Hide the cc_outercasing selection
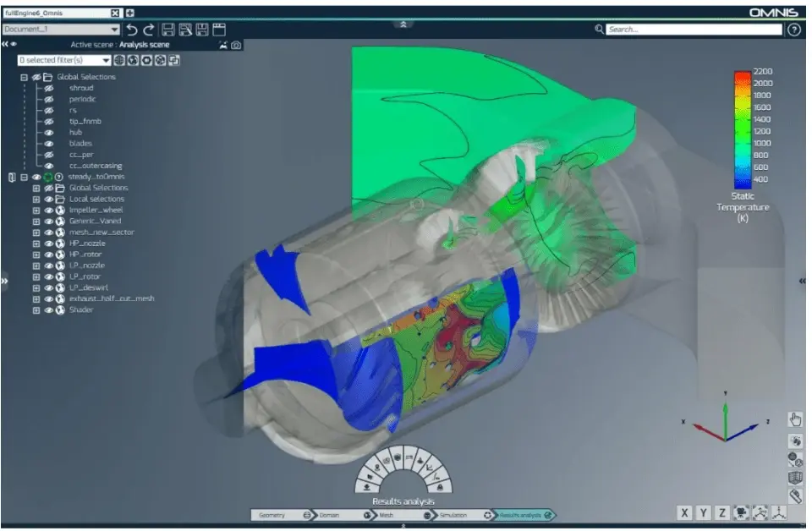Screen dimensions: 812x531 coord(49,166)
